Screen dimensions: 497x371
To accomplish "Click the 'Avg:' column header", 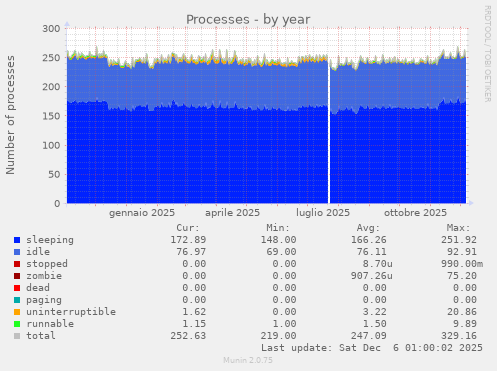I will (x=368, y=228).
